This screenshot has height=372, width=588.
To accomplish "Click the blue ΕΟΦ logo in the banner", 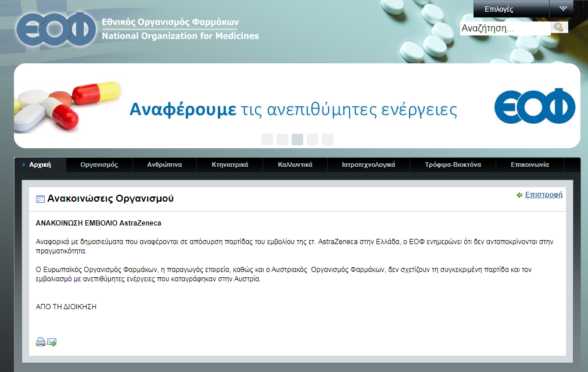I will [535, 106].
